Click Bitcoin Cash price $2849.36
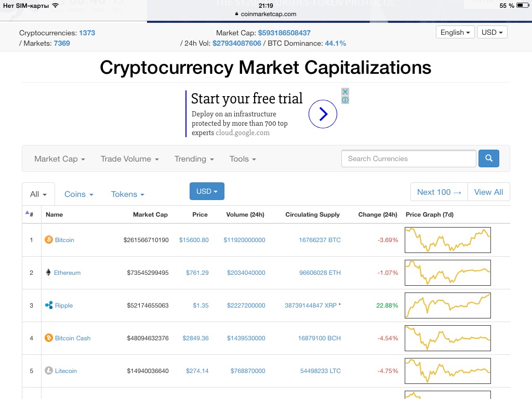532x399 pixels. (195, 338)
